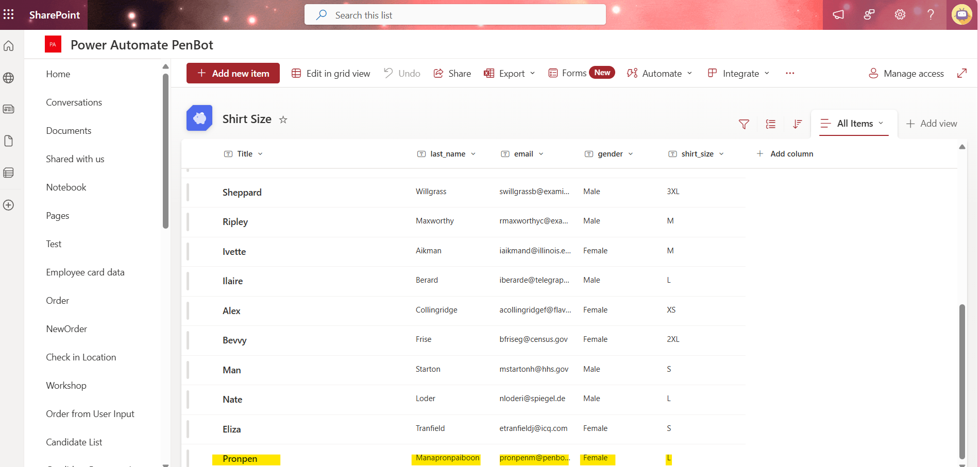Open the Employee card data list
Screen dimensions: 980x467
coord(85,272)
